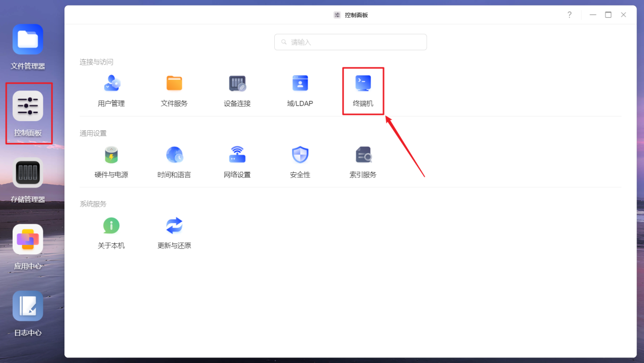Open the help question mark
Image resolution: width=644 pixels, height=363 pixels.
[x=569, y=15]
